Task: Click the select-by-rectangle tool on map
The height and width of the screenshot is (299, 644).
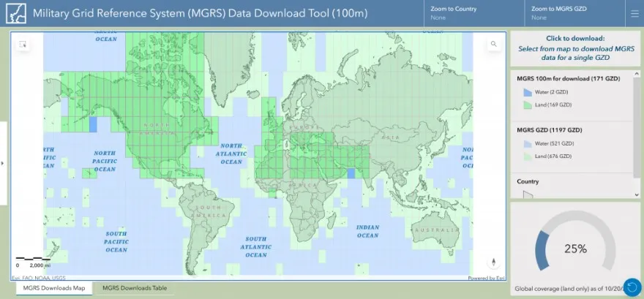Action: click(x=23, y=45)
